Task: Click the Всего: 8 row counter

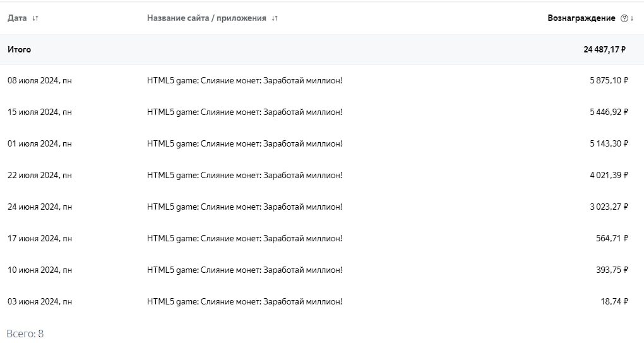Action: pos(25,334)
